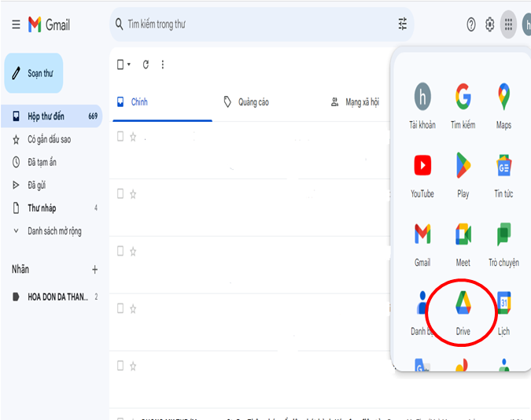Click Soạn thư compose button
Viewport: 531px width, 420px height.
click(x=34, y=73)
